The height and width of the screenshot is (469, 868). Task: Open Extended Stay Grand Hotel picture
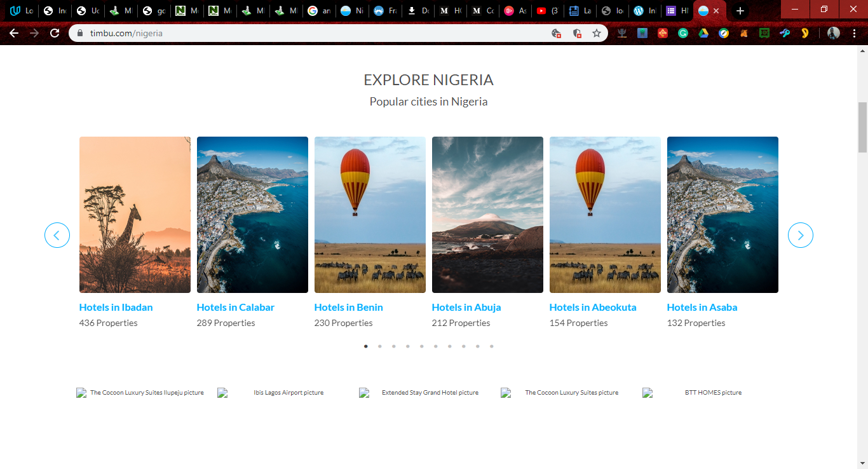[424, 393]
